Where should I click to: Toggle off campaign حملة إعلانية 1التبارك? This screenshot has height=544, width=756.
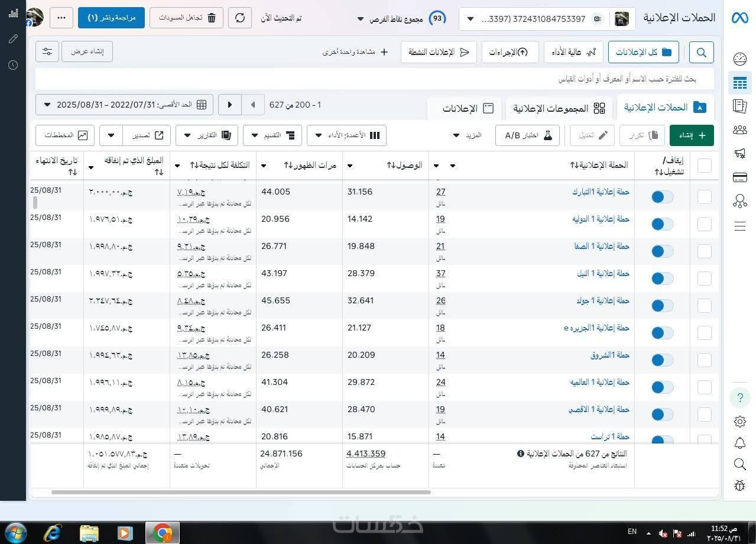click(x=662, y=197)
